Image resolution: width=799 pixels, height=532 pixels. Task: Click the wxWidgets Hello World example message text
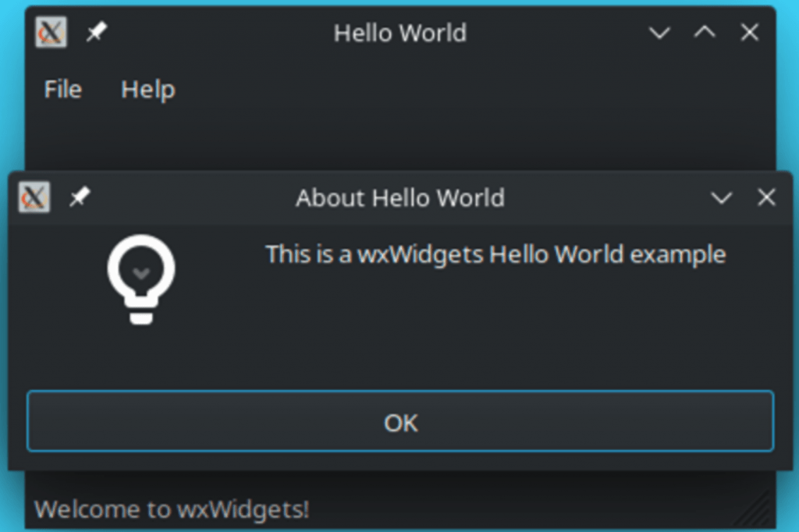(x=495, y=254)
